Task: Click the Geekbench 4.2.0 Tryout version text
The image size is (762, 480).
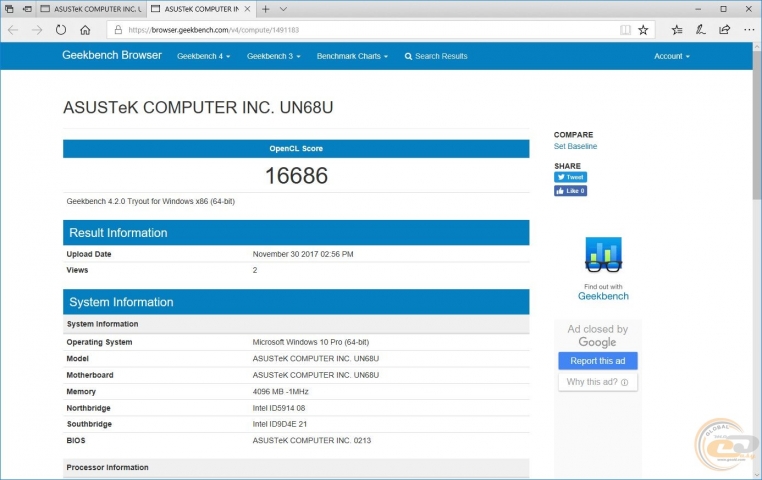Action: pos(151,201)
